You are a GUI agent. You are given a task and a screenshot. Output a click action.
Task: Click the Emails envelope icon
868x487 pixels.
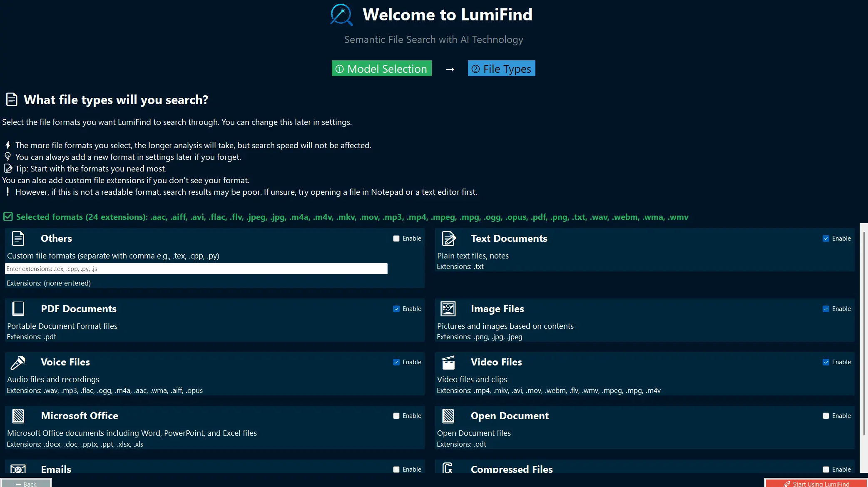click(x=18, y=469)
